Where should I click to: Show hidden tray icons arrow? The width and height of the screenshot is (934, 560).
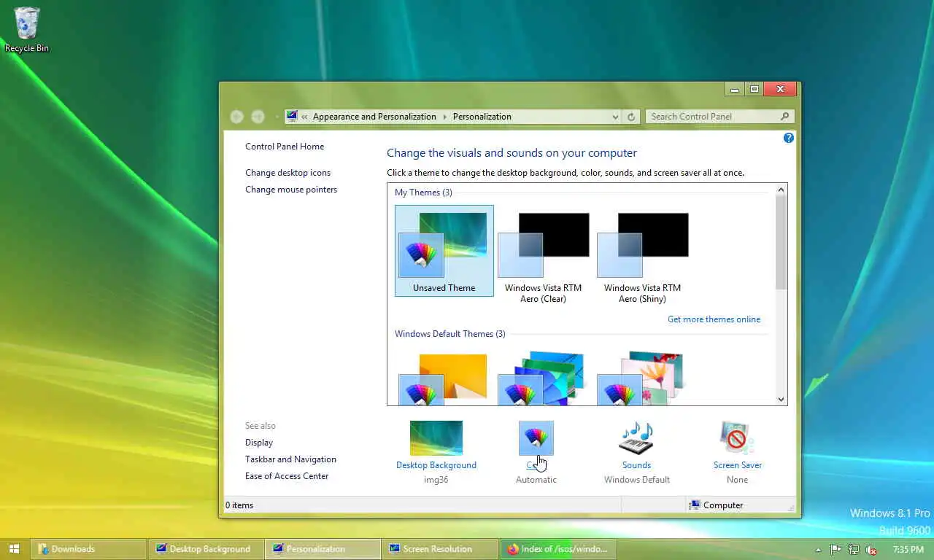[818, 550]
